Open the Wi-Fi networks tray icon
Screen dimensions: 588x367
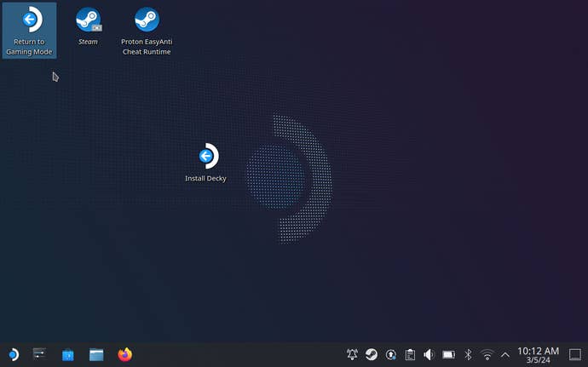[x=487, y=354]
